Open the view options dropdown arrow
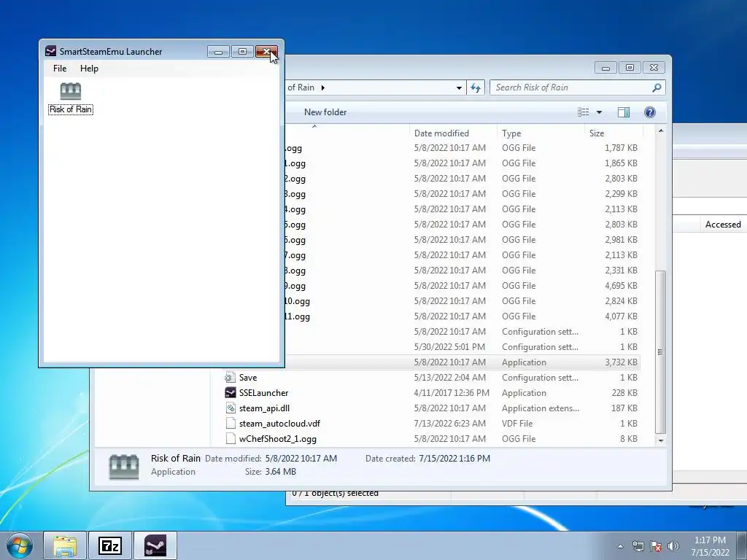 [x=600, y=112]
